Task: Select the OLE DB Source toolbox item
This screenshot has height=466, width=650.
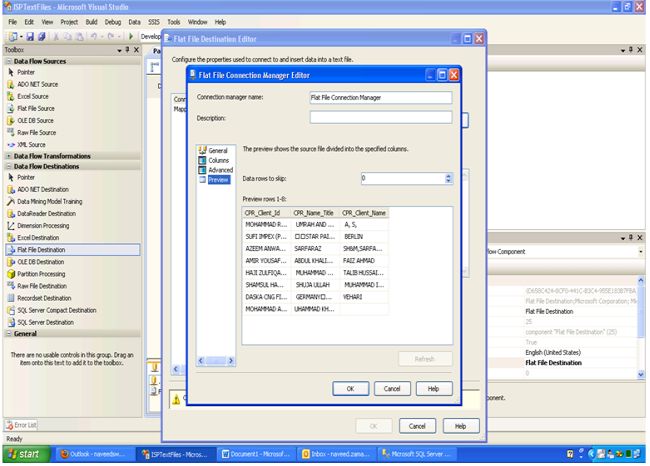Action: click(35, 120)
